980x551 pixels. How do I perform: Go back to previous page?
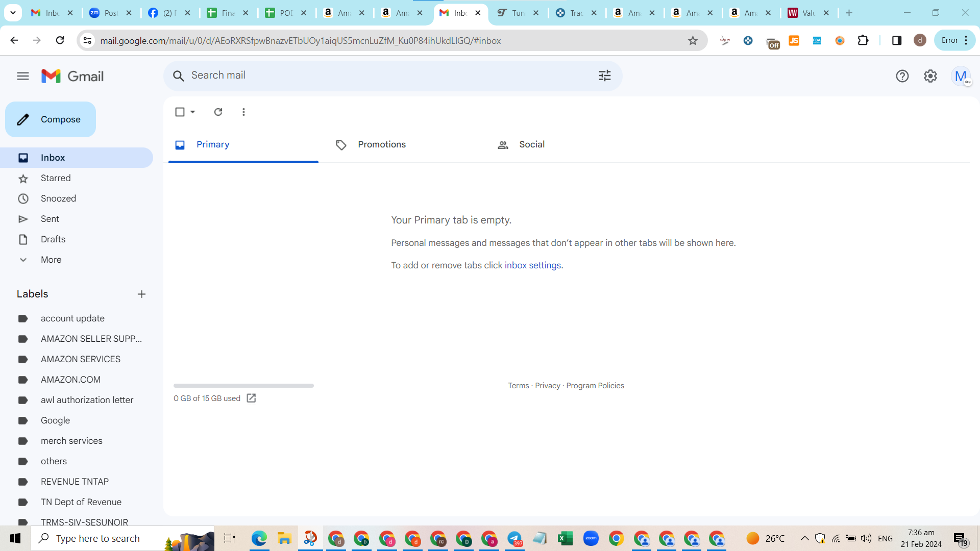click(x=14, y=40)
